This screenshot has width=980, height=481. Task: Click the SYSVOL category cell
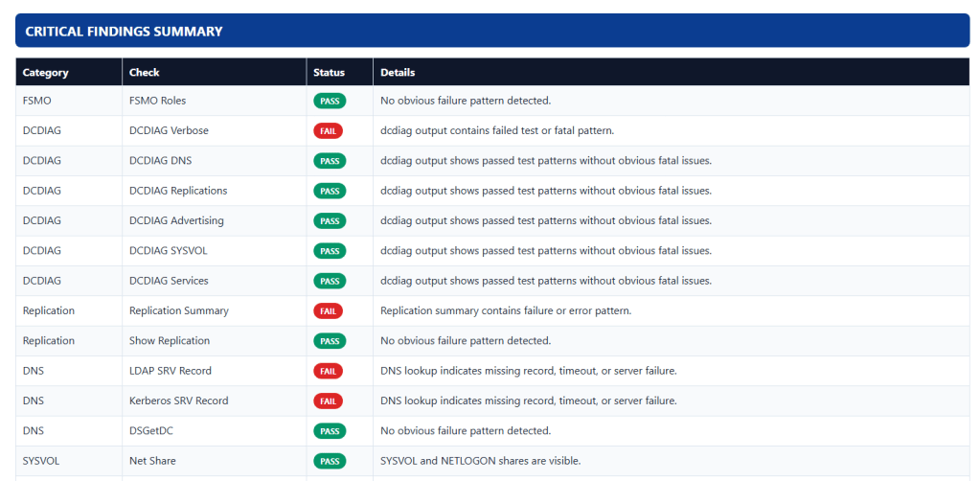point(41,461)
